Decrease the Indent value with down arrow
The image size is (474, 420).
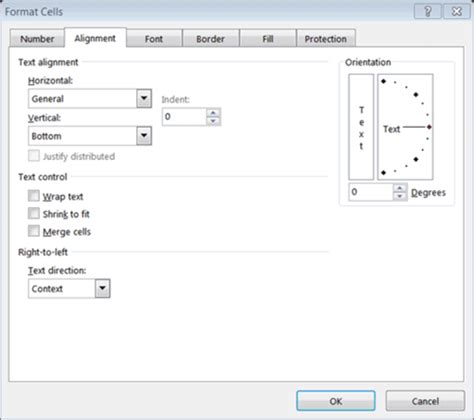click(x=213, y=121)
